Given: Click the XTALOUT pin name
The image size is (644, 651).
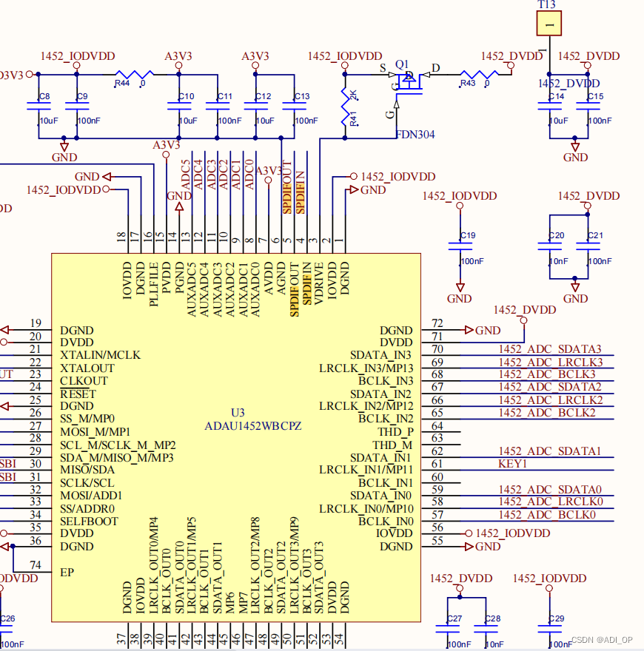Looking at the screenshot, I should [x=87, y=368].
